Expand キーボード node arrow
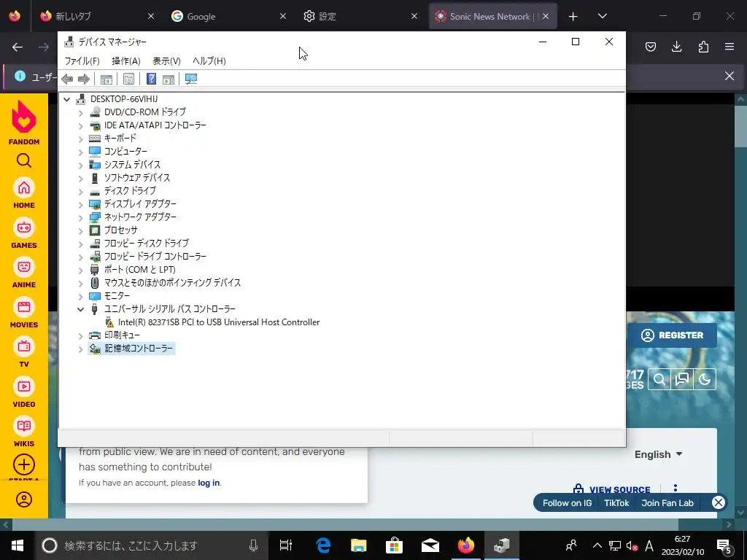 point(80,139)
